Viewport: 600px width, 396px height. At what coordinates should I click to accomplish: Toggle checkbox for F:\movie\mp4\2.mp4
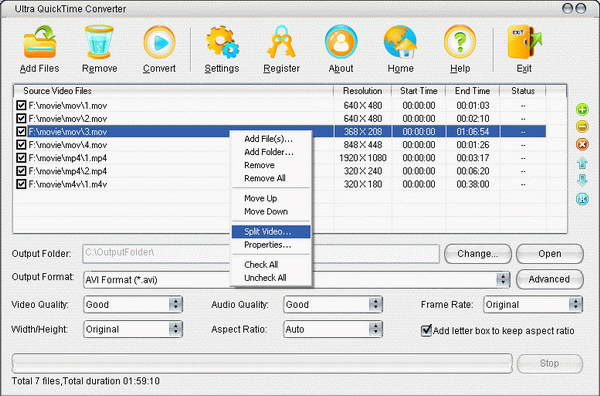click(21, 171)
